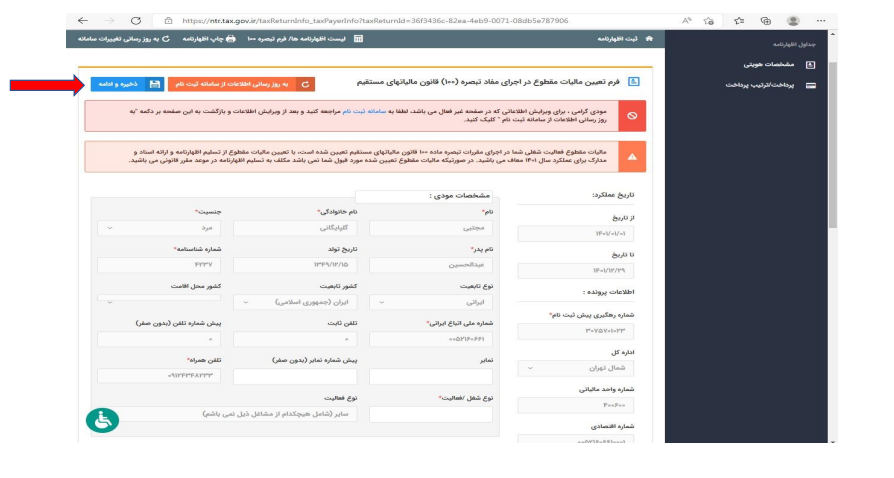
Task: Click the نام خانوادگی input field
Action: 295,228
